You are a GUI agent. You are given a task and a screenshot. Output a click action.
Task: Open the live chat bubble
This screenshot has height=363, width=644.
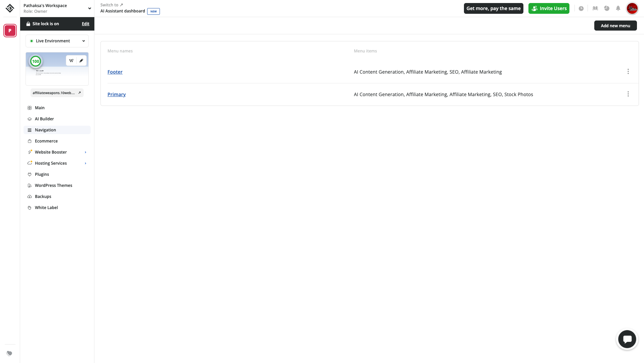pos(627,339)
